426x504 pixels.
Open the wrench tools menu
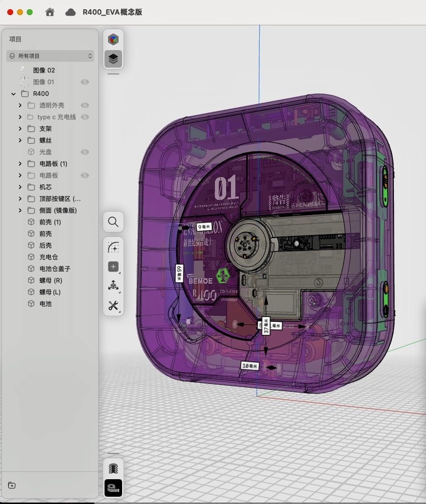(113, 306)
